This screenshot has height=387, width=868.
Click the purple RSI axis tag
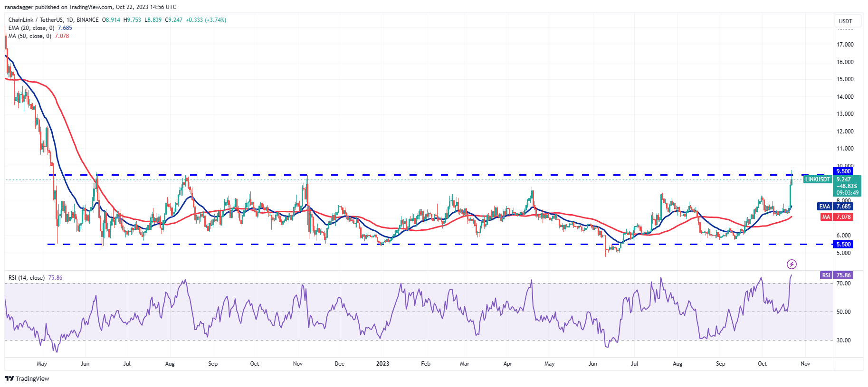pyautogui.click(x=826, y=275)
